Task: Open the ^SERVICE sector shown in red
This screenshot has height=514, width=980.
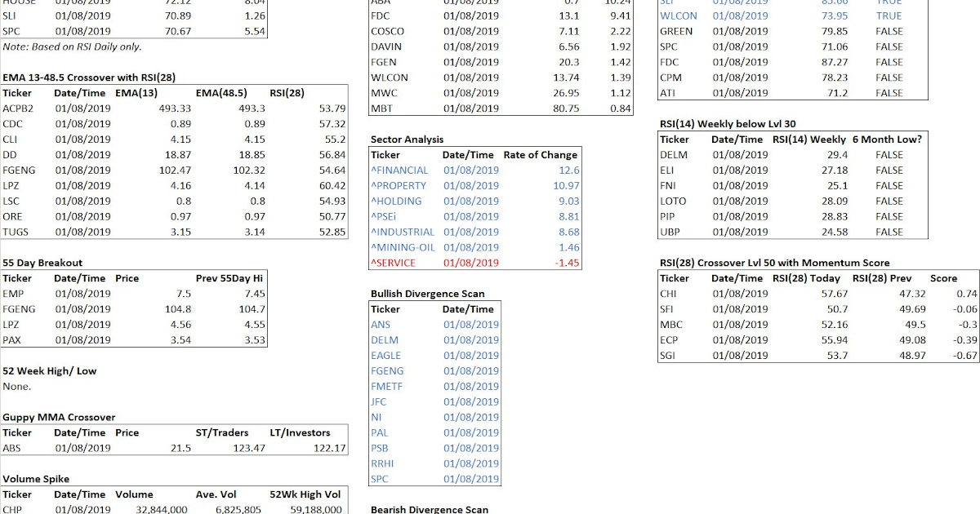Action: 397,263
